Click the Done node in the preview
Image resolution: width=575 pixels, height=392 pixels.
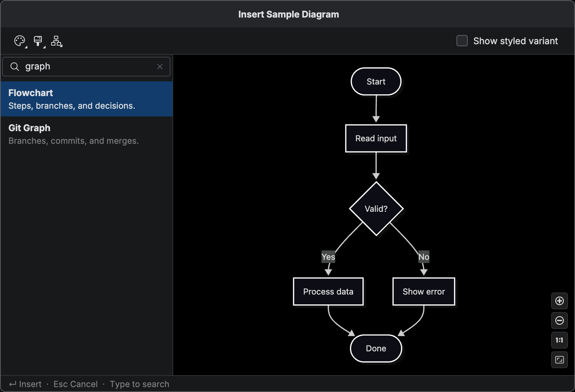coord(376,349)
